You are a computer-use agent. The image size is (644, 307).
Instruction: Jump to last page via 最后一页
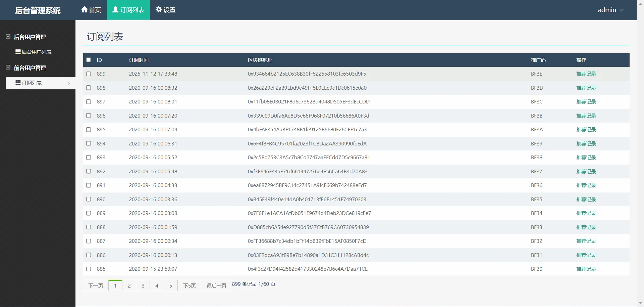[216, 286]
